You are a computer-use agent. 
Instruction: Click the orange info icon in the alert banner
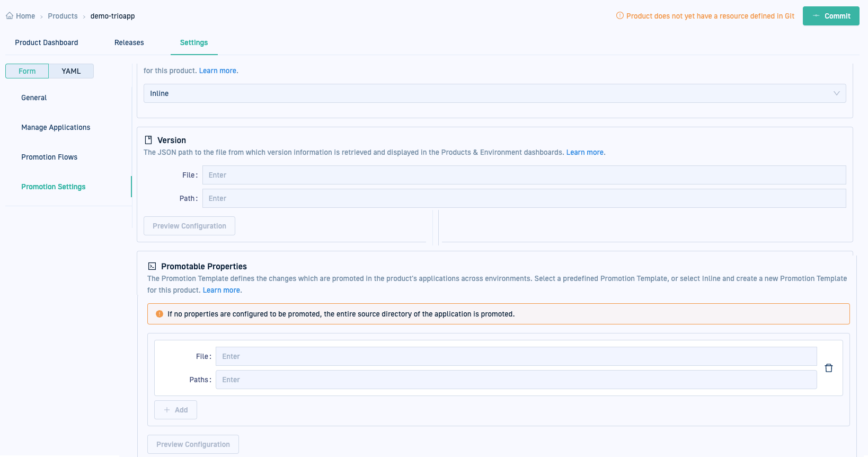160,314
